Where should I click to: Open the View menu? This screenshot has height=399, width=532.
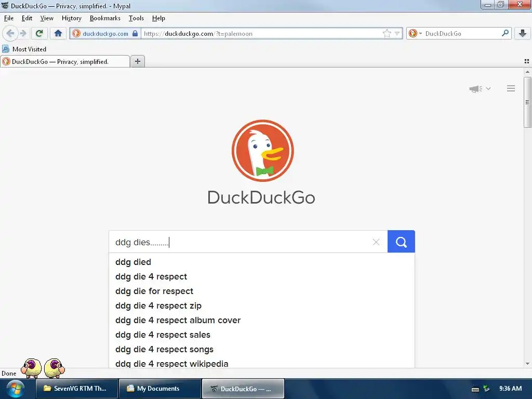tap(47, 18)
